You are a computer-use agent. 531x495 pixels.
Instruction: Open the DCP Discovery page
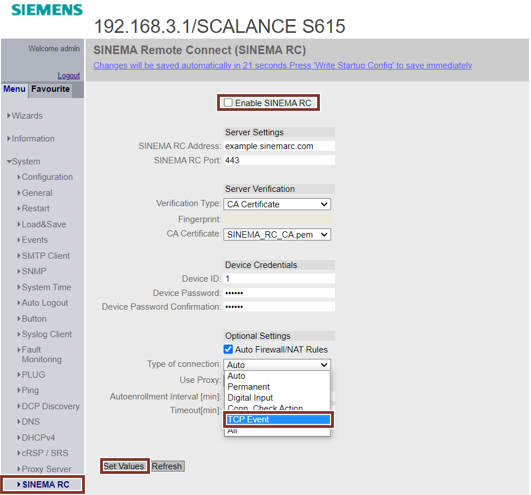tap(48, 406)
